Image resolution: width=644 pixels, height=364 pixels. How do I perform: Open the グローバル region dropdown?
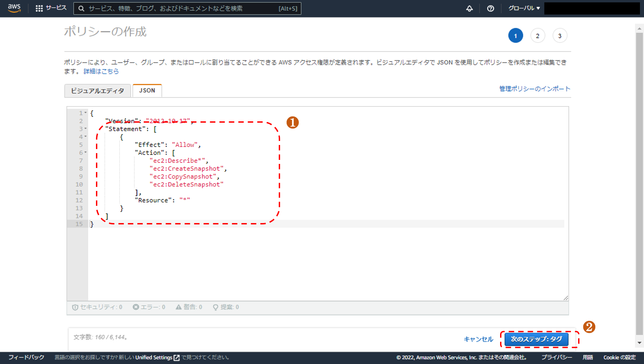click(524, 8)
